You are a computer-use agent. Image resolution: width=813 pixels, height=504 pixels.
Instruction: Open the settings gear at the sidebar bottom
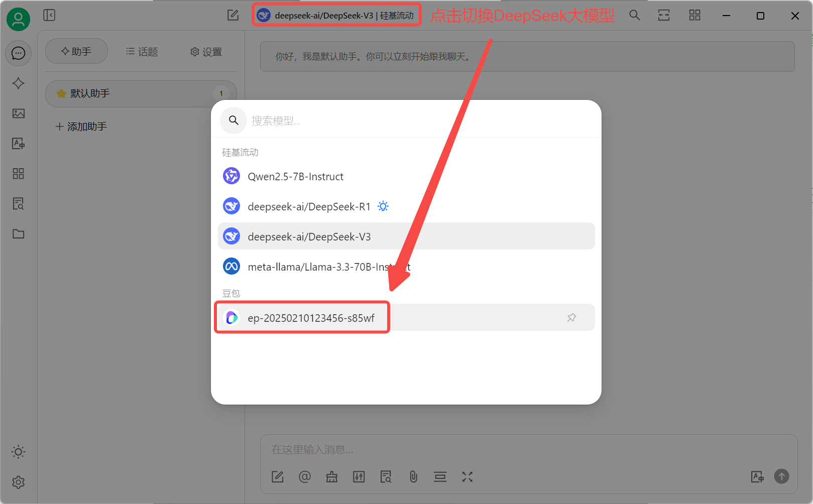[x=19, y=482]
